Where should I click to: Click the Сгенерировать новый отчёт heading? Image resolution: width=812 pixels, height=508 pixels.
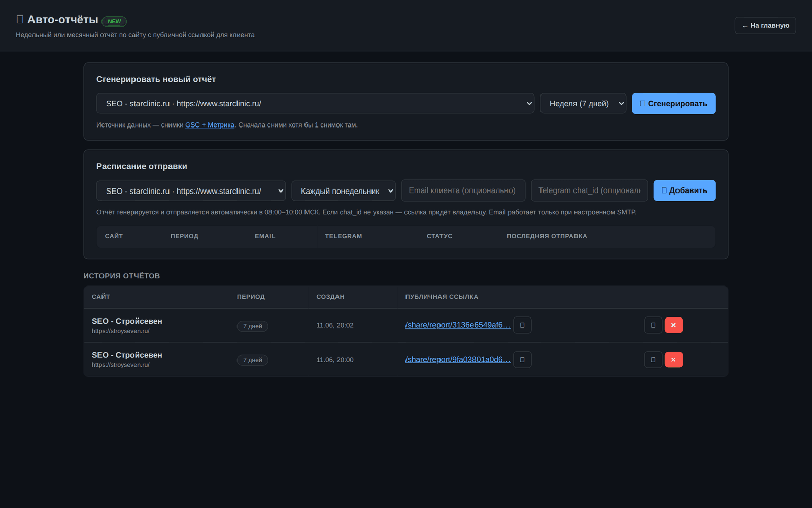[156, 79]
